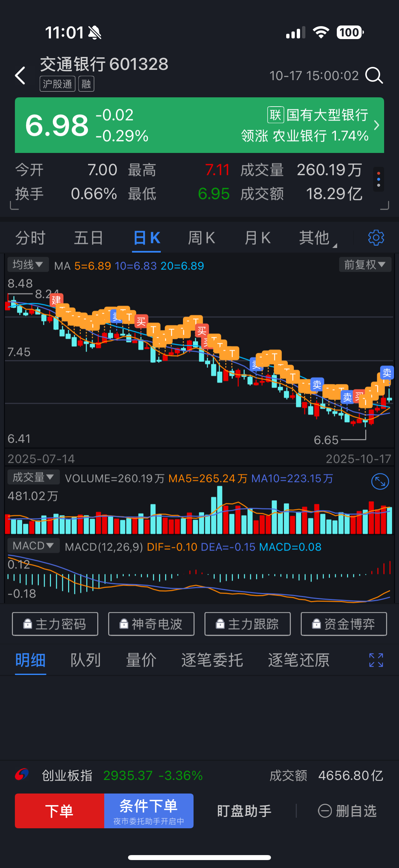Open locked 神奇电波 indicator
Screen dimensions: 399x868
151,624
